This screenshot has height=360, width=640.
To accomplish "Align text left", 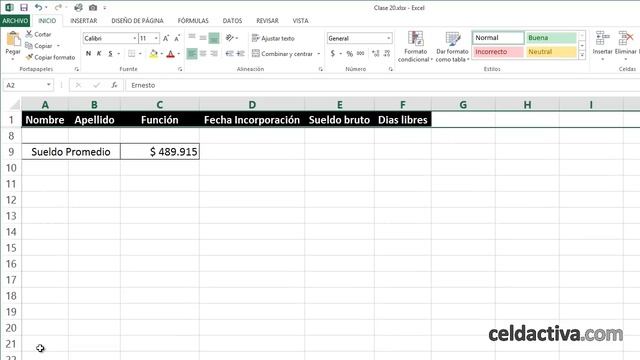I will pyautogui.click(x=192, y=53).
